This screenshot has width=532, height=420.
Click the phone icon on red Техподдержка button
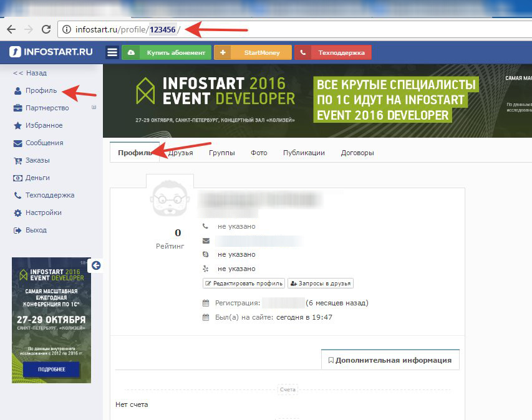point(303,52)
